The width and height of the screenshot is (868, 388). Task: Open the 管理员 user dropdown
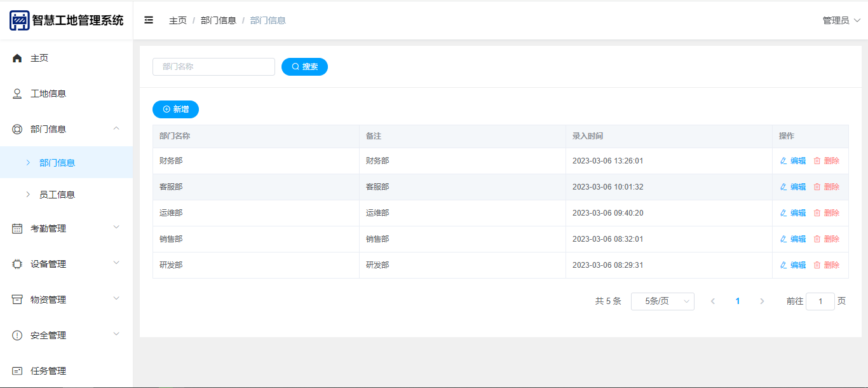841,20
